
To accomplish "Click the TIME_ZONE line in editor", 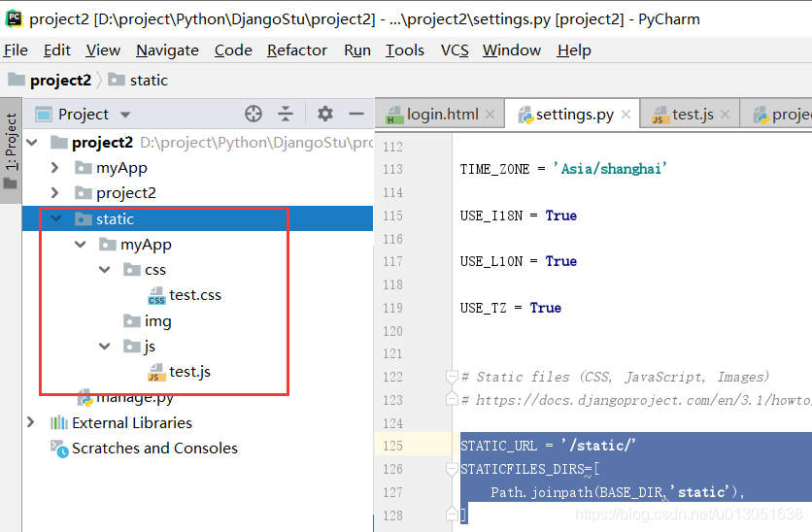I will tap(563, 169).
